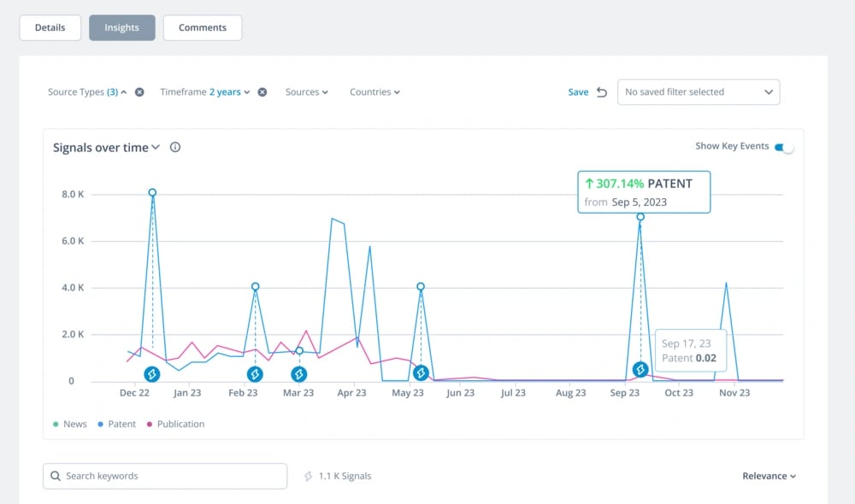Click the Search keywords input field
The height and width of the screenshot is (504, 855).
click(x=165, y=476)
